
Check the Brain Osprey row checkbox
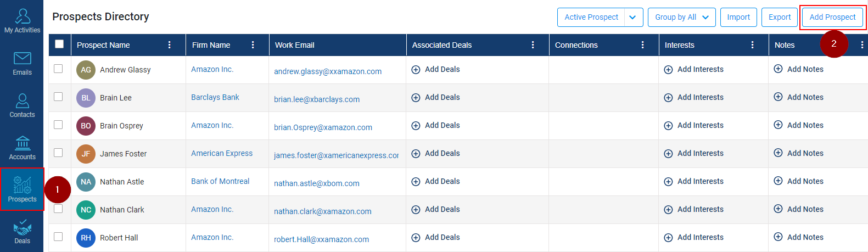point(58,125)
